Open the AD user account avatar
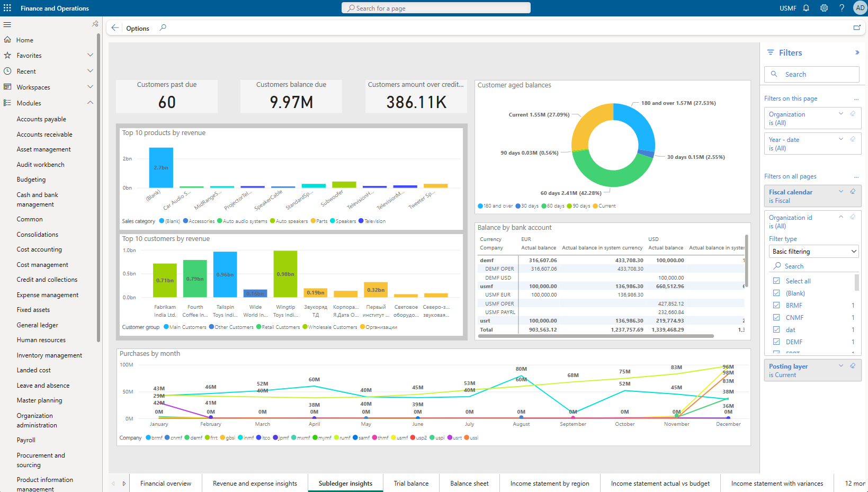This screenshot has height=492, width=868. (860, 8)
